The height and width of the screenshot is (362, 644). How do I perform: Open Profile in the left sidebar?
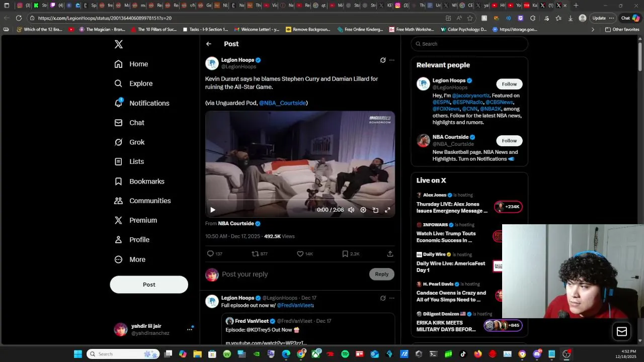132,240
